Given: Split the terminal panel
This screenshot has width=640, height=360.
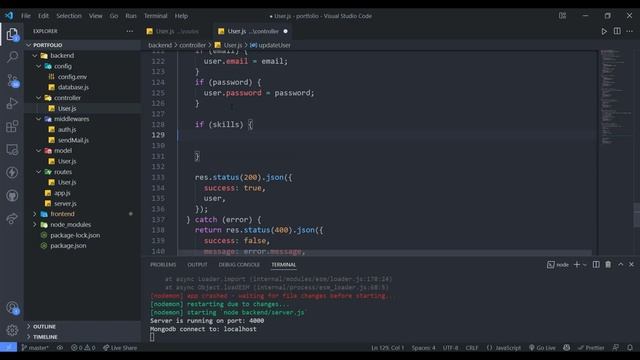Looking at the screenshot, I should click(x=596, y=264).
